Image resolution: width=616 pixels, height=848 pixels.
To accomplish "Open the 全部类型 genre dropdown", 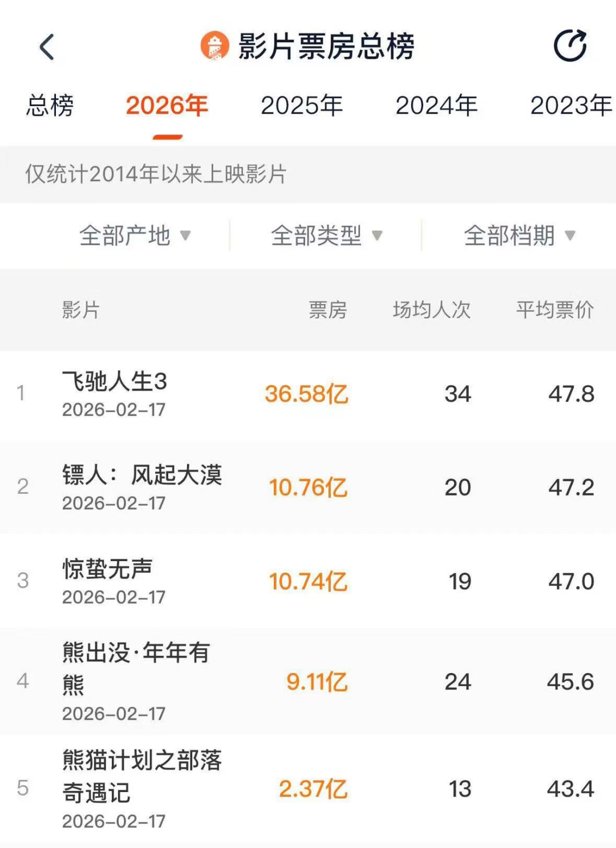I will (x=326, y=235).
